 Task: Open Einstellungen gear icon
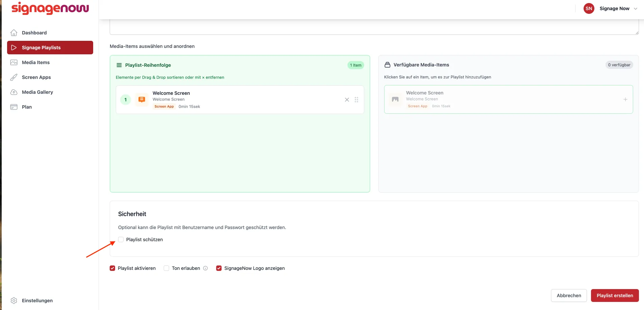14,301
